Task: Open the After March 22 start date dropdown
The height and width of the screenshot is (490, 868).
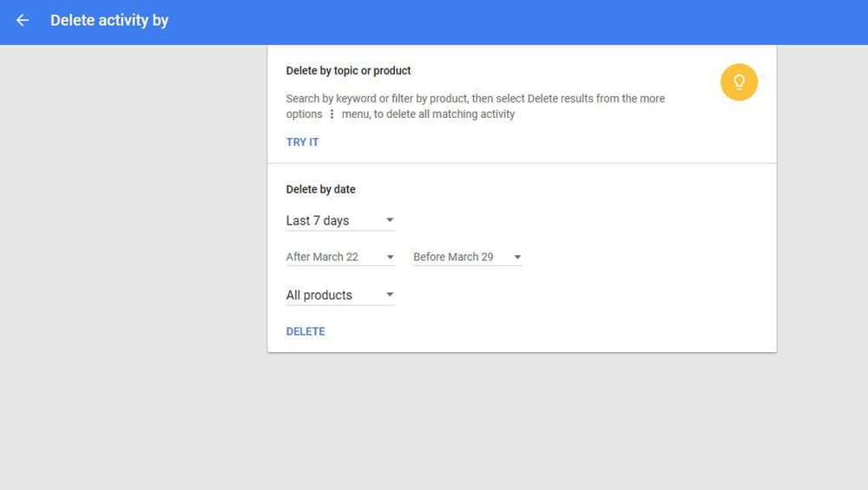Action: (340, 258)
